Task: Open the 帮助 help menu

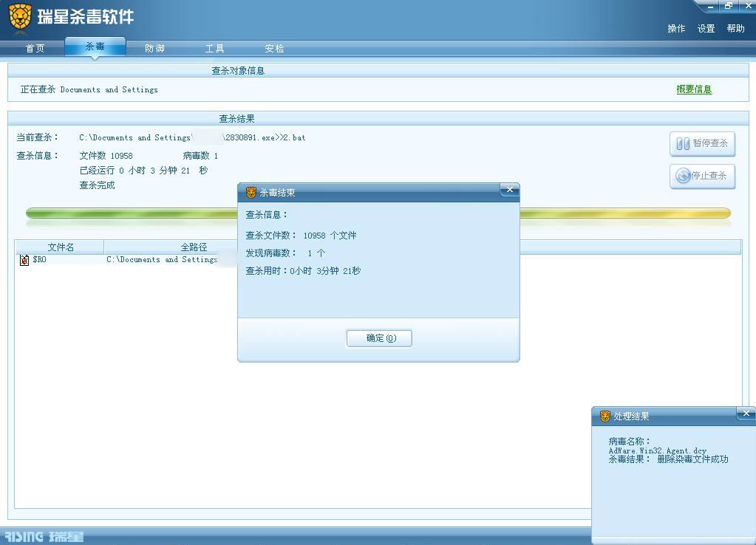Action: pos(736,28)
